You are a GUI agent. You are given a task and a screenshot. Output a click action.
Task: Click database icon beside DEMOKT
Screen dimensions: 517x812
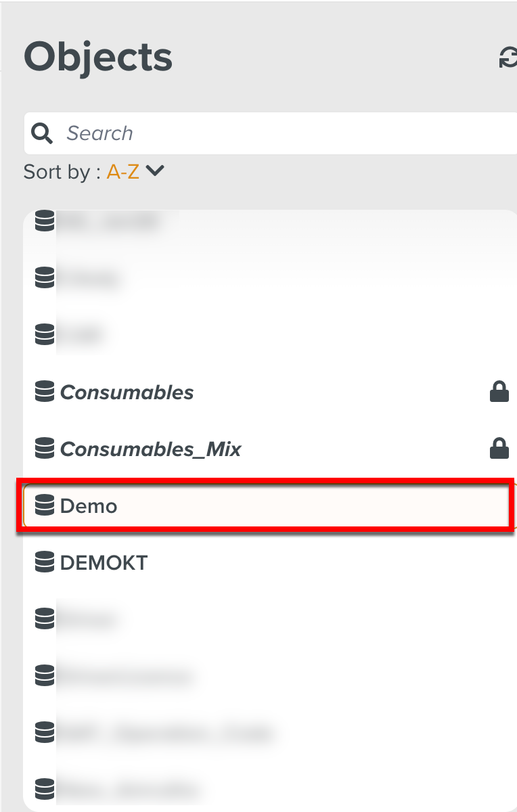(45, 562)
